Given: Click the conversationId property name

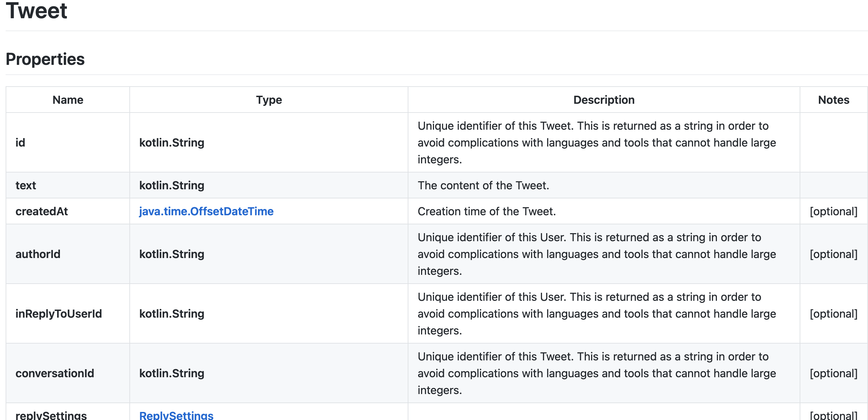Looking at the screenshot, I should point(55,373).
